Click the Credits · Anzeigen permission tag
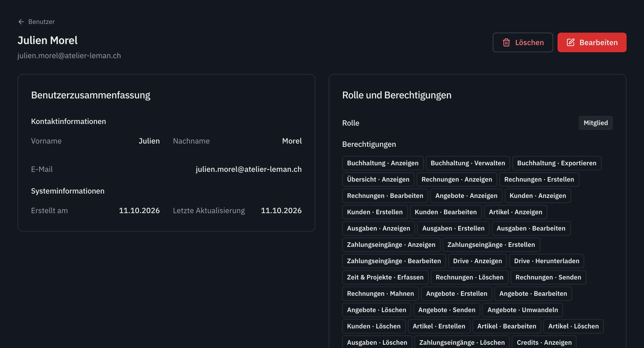This screenshot has height=348, width=644. 544,342
